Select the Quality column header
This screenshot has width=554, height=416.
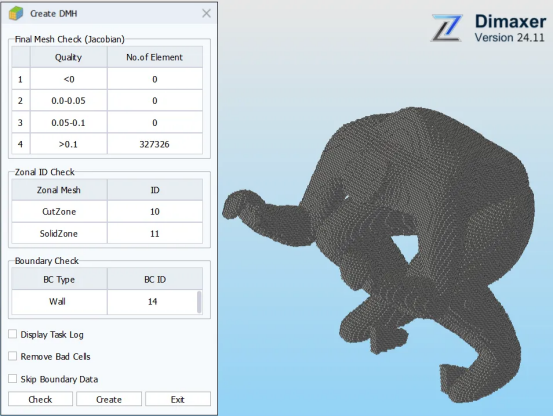point(69,57)
